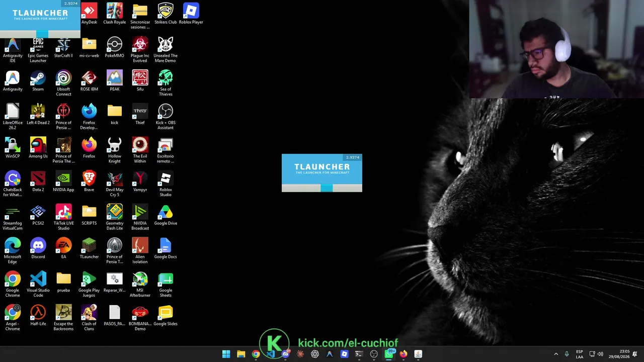Select The Evil Within desktop icon
Screen dimensions: 644x362
[140, 151]
